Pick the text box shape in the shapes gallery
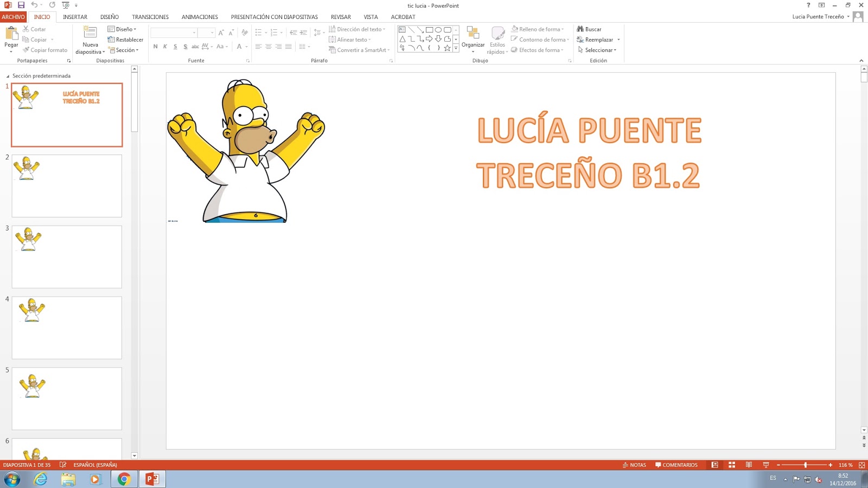 403,30
